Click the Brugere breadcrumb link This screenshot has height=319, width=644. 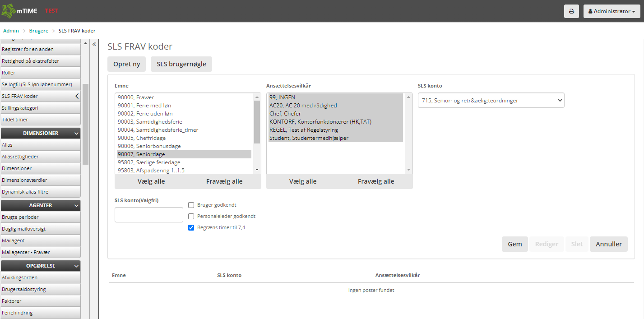pyautogui.click(x=38, y=31)
